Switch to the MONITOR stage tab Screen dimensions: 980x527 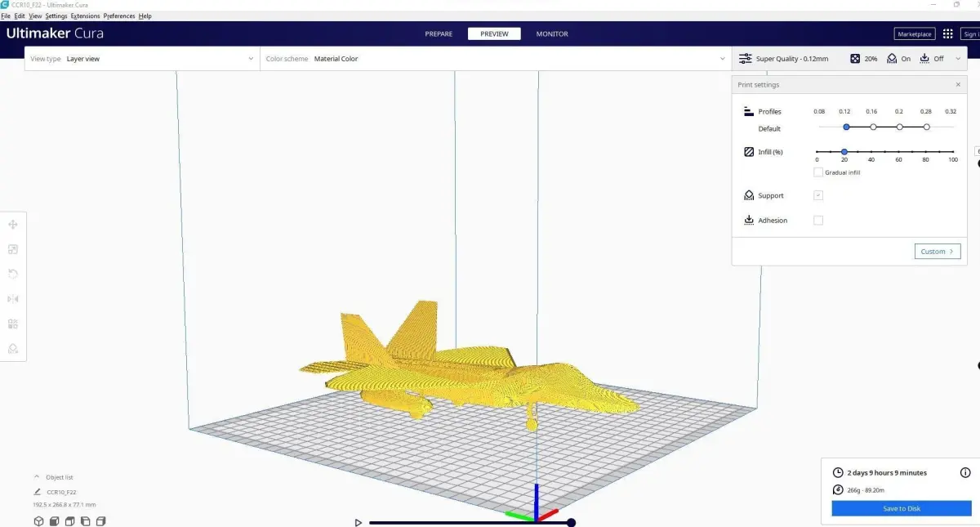pos(552,33)
